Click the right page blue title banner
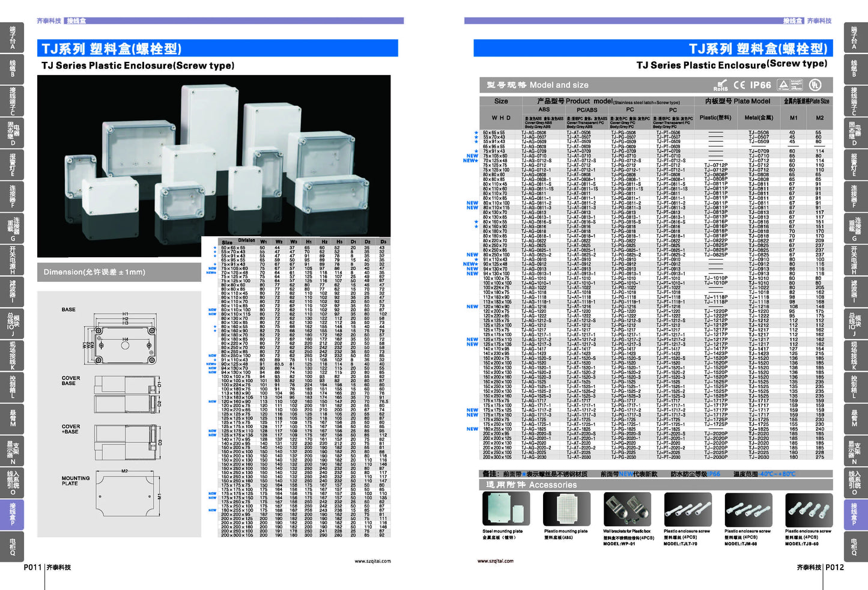Image resolution: width=868 pixels, height=590 pixels. 654,48
